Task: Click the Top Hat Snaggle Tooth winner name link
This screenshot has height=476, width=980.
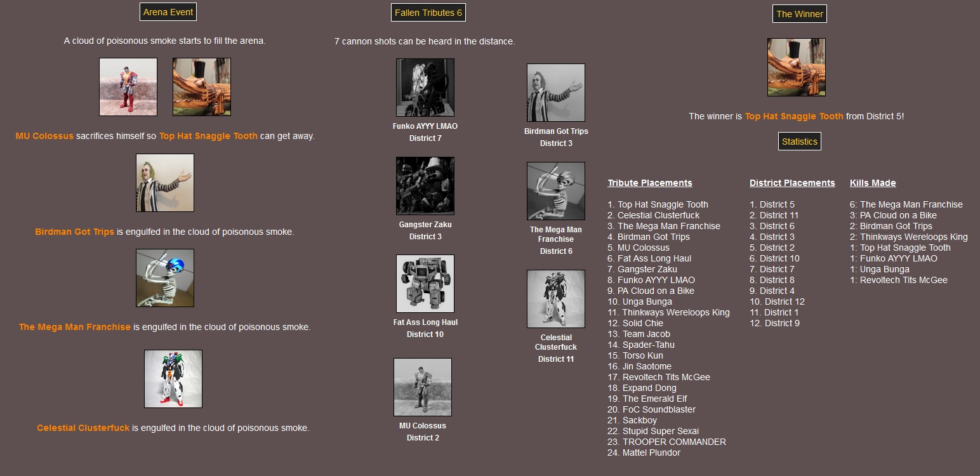Action: 793,116
